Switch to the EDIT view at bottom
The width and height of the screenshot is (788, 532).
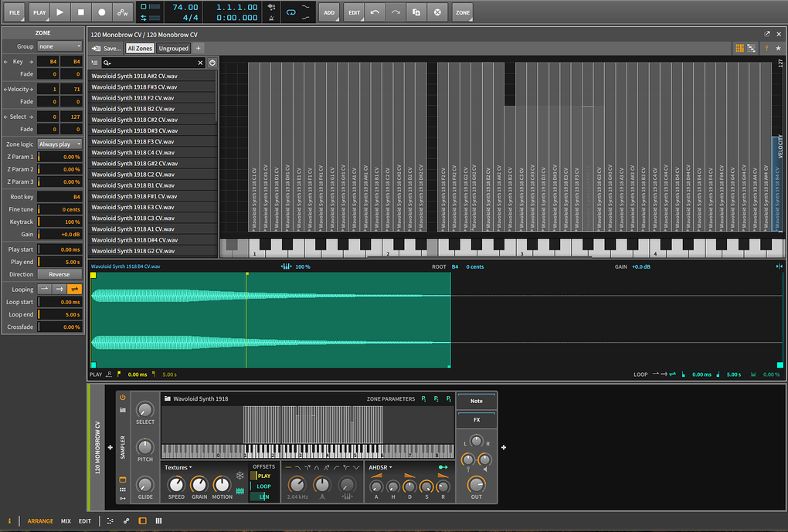pos(85,521)
